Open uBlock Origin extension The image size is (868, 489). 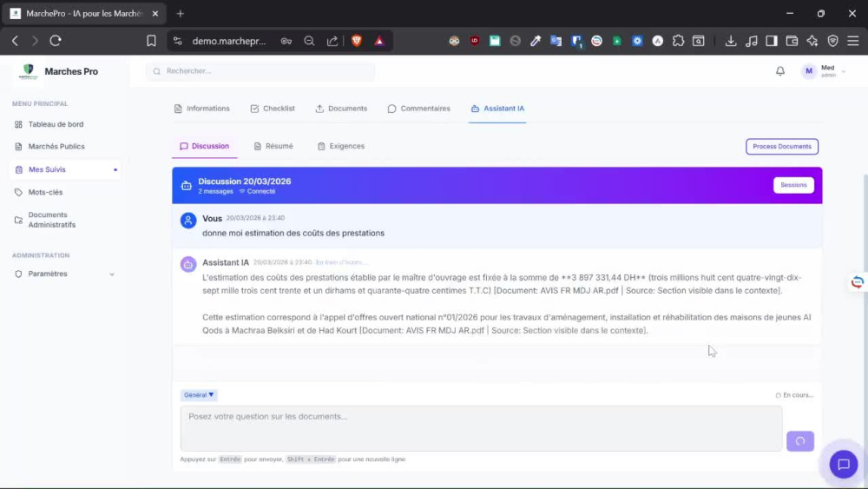coord(475,41)
